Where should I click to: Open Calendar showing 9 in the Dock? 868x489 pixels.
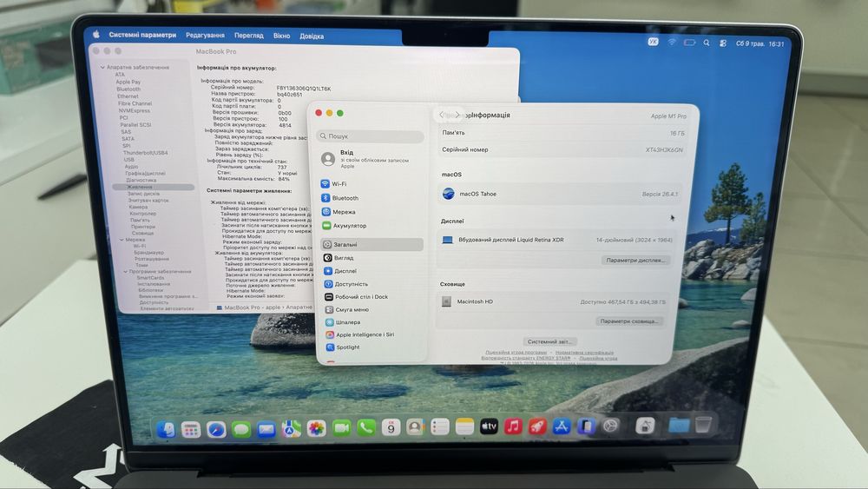[391, 427]
